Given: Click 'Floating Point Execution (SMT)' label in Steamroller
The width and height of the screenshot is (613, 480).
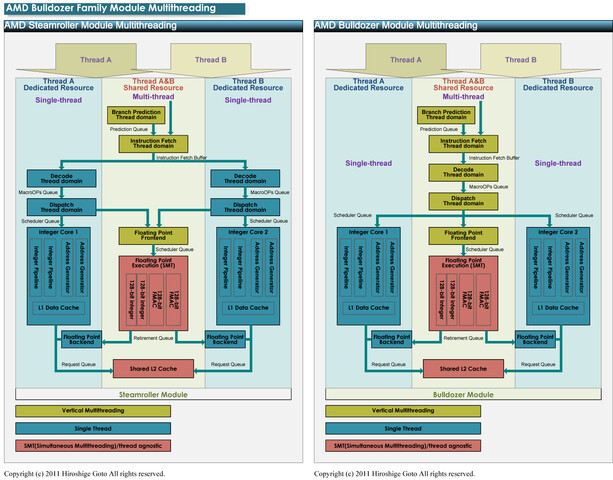Looking at the screenshot, I should (x=153, y=263).
